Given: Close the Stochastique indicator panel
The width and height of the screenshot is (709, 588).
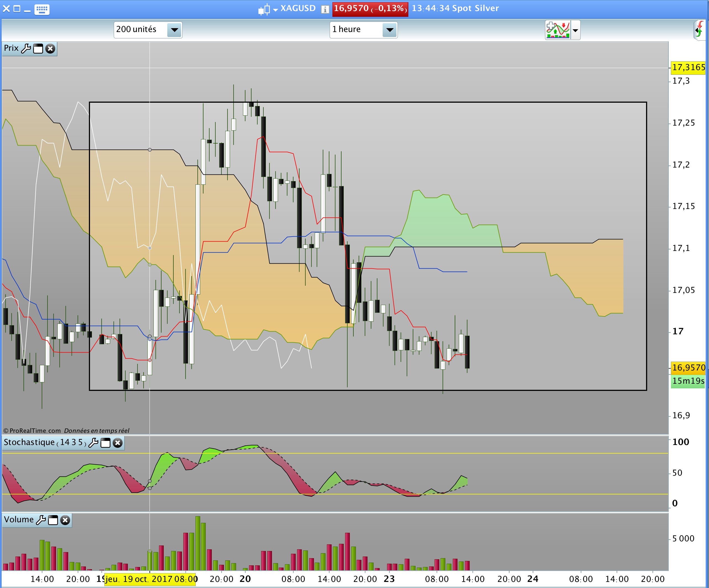Looking at the screenshot, I should click(118, 443).
